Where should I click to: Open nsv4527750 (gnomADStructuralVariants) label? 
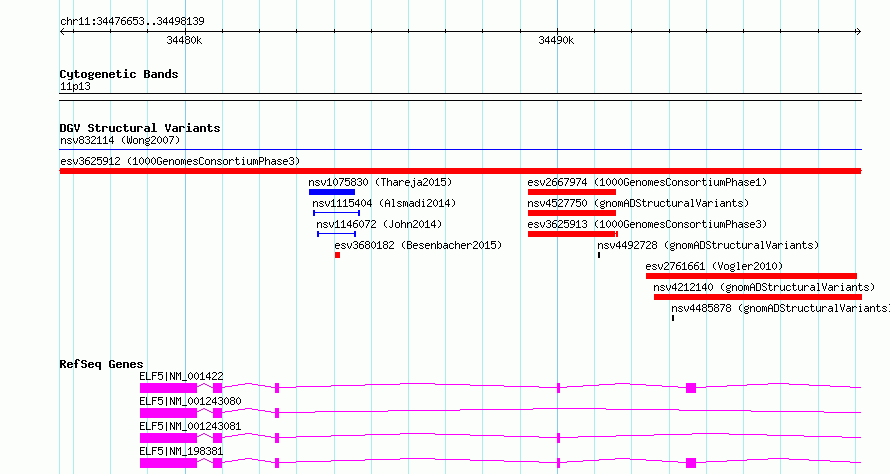[x=638, y=203]
